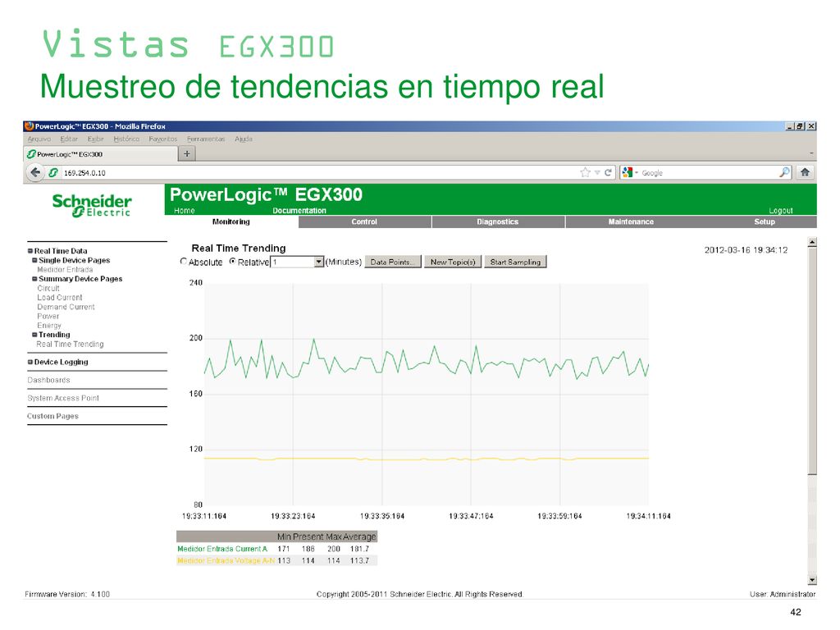Switch to the Control tab
840x630 pixels.
364,221
